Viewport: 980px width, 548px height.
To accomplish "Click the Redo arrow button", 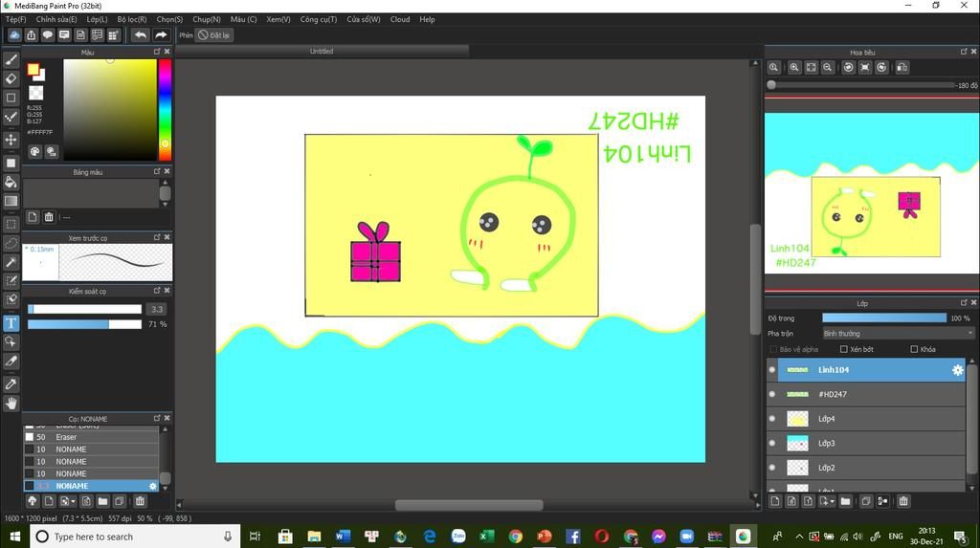I will point(161,35).
